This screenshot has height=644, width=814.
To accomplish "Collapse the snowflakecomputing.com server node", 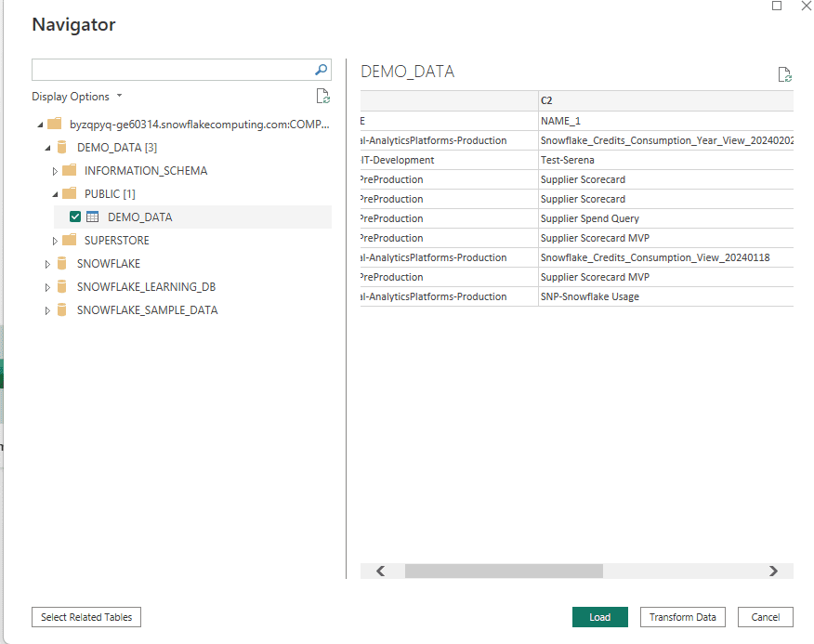I will coord(40,125).
